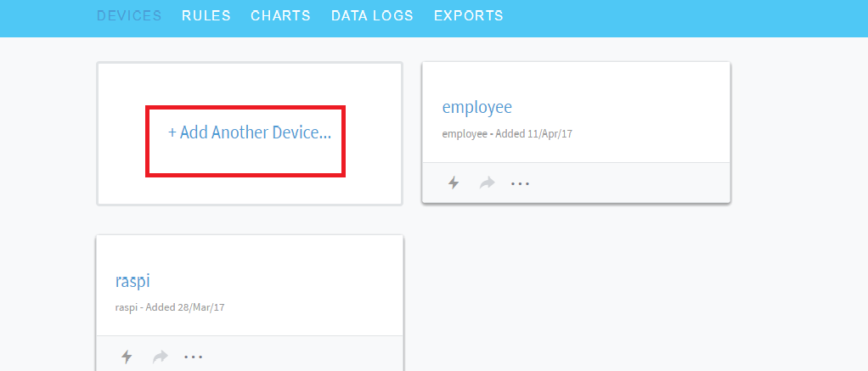Click the 'Added 11/Apr/17' subtitle text
The width and height of the screenshot is (868, 371).
(x=534, y=134)
